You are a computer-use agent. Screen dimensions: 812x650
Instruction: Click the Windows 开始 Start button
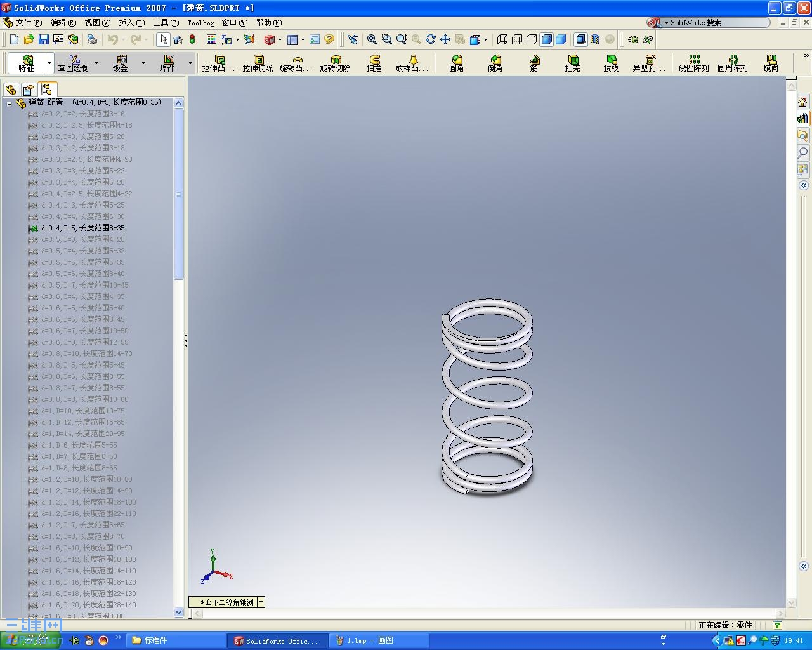pyautogui.click(x=31, y=640)
